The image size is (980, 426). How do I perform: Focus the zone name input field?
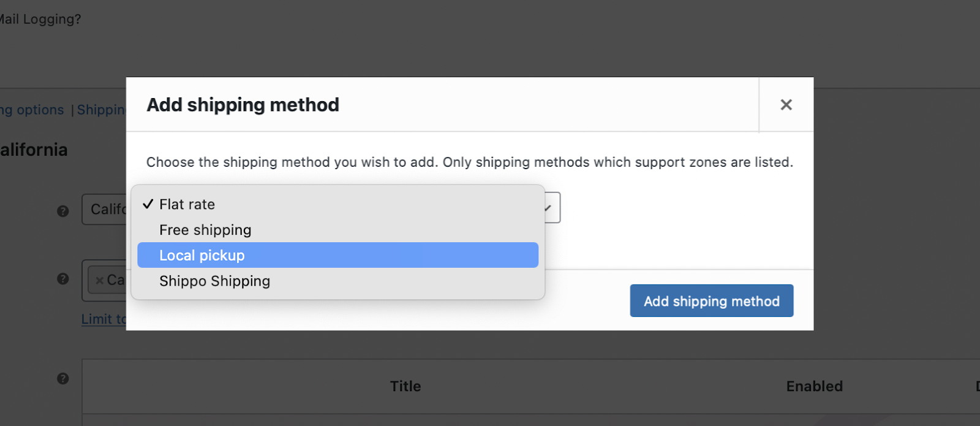105,210
